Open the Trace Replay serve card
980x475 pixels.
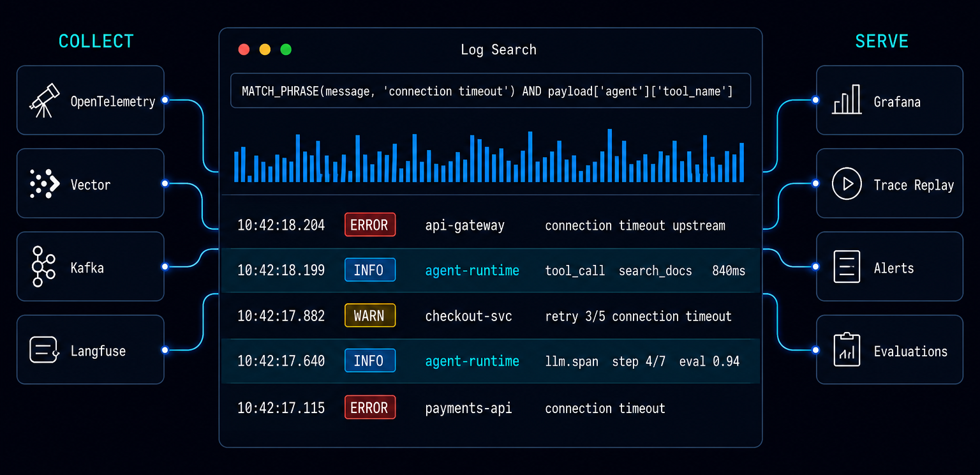pyautogui.click(x=889, y=183)
